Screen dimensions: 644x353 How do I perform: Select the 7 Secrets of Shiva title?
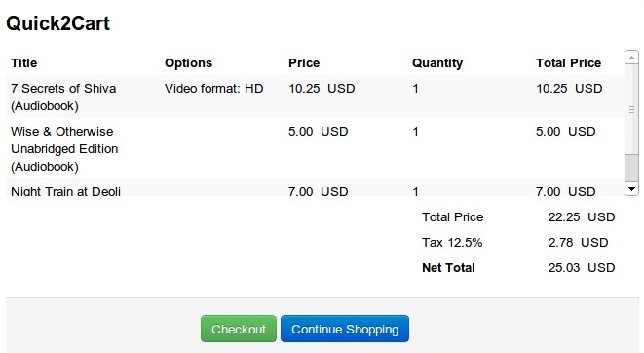click(x=63, y=97)
